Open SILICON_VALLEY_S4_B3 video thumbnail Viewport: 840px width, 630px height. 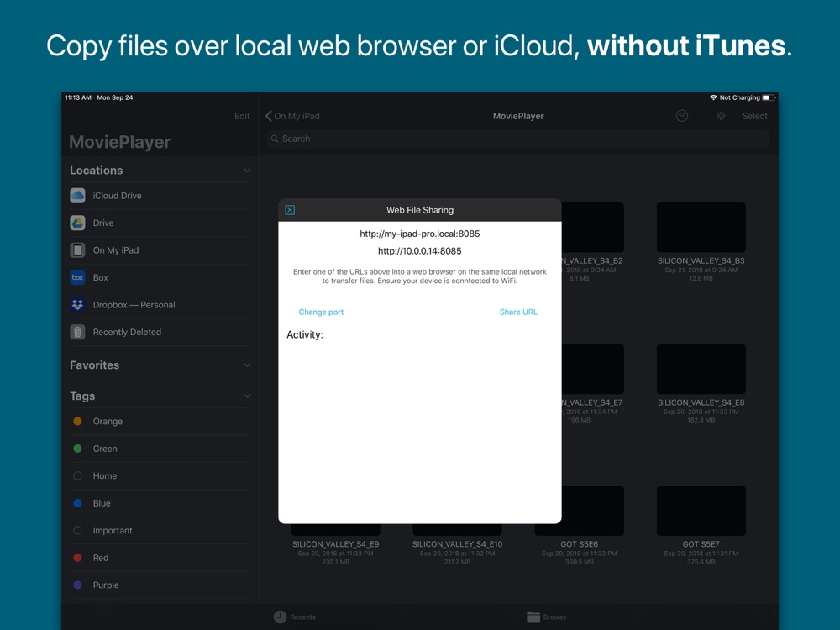point(701,227)
